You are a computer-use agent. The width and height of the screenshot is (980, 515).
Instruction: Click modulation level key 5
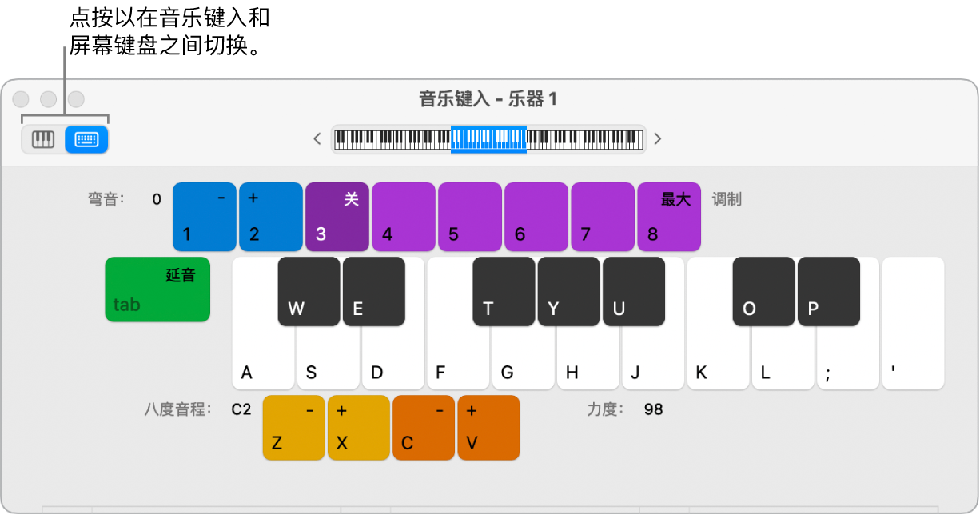tap(469, 216)
